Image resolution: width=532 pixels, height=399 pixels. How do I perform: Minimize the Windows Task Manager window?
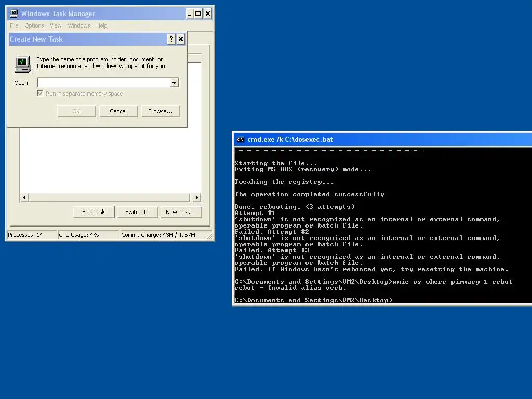click(190, 14)
